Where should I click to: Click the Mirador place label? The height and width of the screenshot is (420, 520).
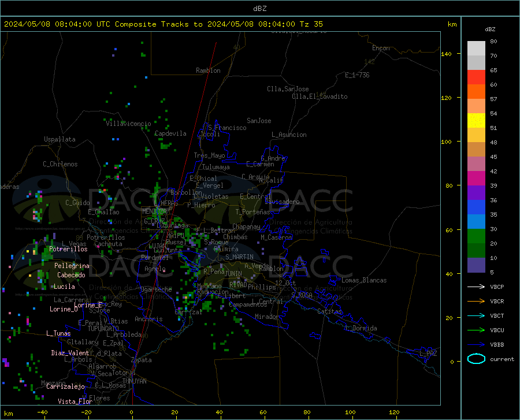[x=267, y=317]
